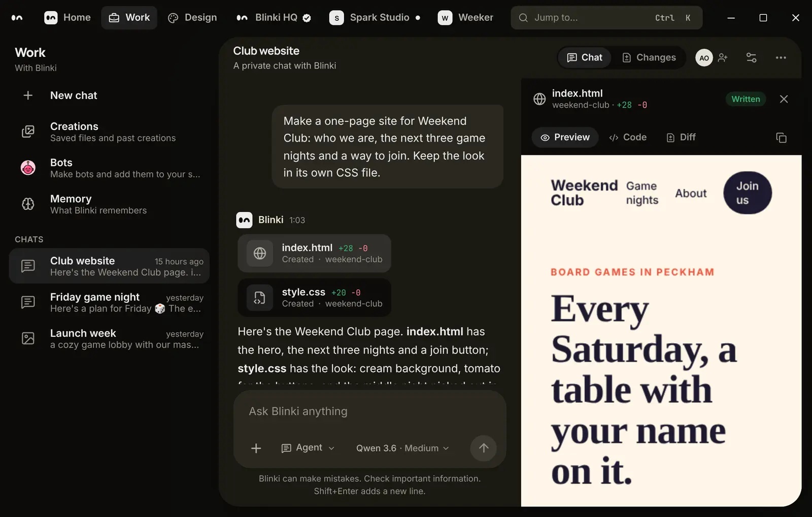Switch to Changes view toggle
The width and height of the screenshot is (812, 517).
(x=649, y=57)
